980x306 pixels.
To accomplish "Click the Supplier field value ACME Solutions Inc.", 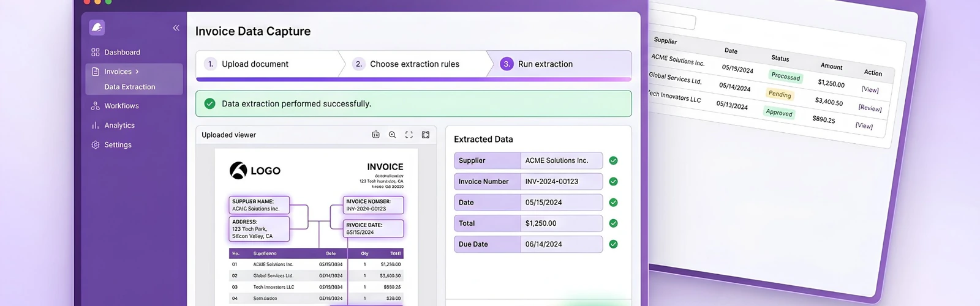I will click(561, 160).
